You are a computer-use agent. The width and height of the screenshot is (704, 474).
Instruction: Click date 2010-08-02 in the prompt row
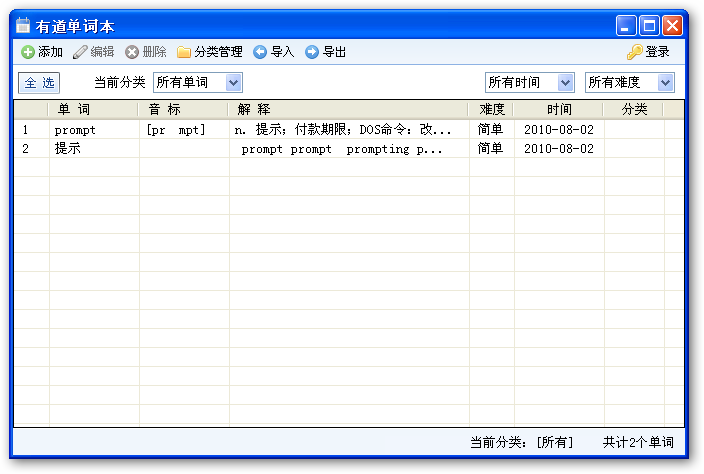pos(559,130)
